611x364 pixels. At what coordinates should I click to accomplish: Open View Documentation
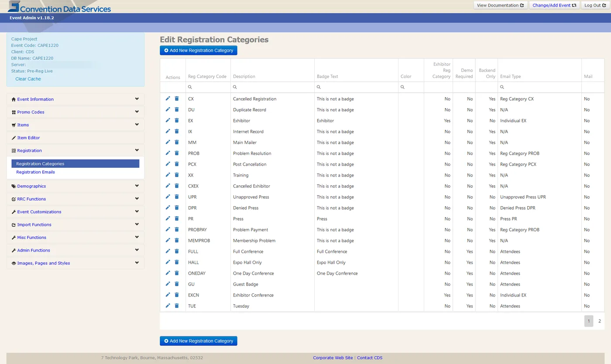coord(501,5)
